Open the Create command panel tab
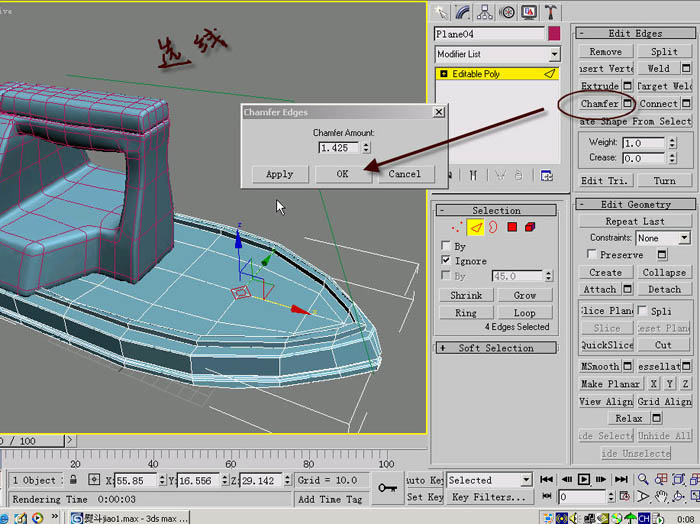 [441, 12]
